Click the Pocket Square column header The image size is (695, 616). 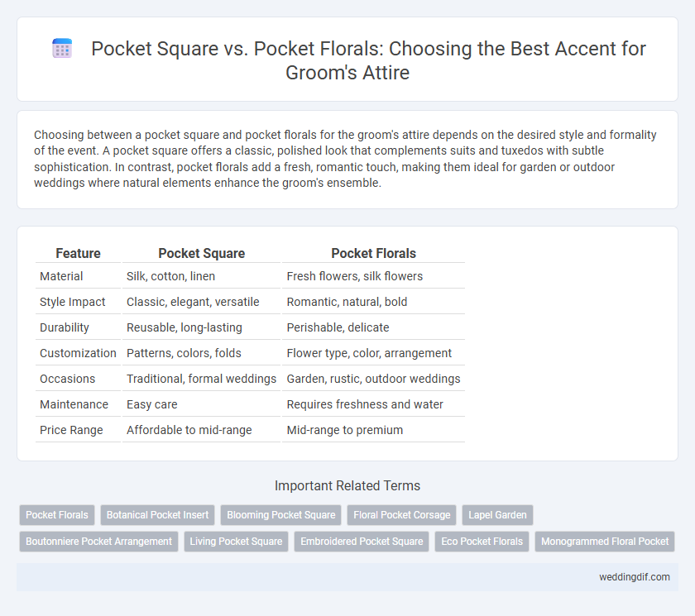[x=202, y=253]
